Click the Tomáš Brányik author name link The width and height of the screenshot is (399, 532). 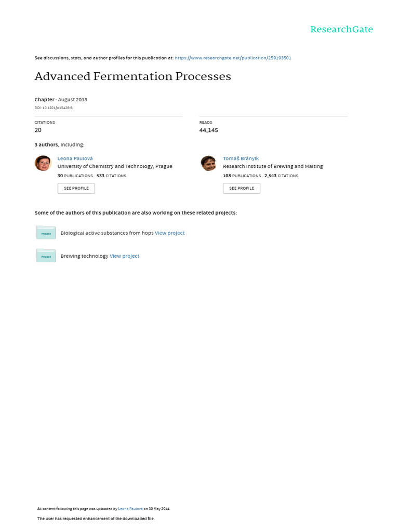pyautogui.click(x=241, y=158)
